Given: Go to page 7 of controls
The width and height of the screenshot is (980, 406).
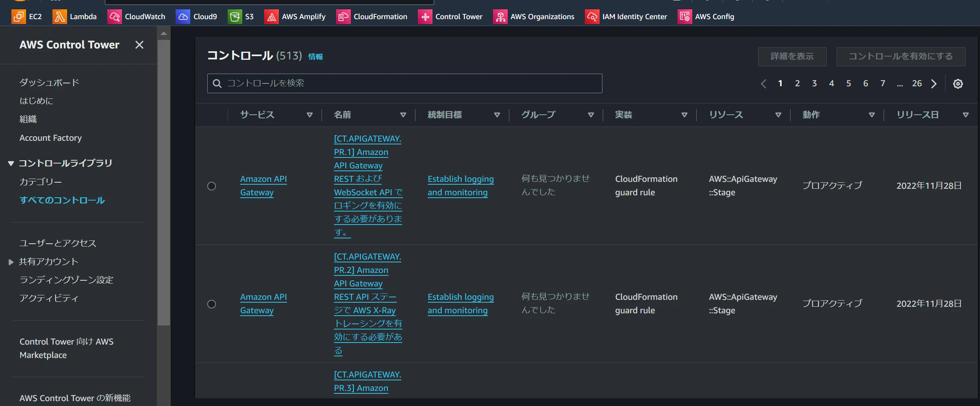Looking at the screenshot, I should pyautogui.click(x=883, y=83).
